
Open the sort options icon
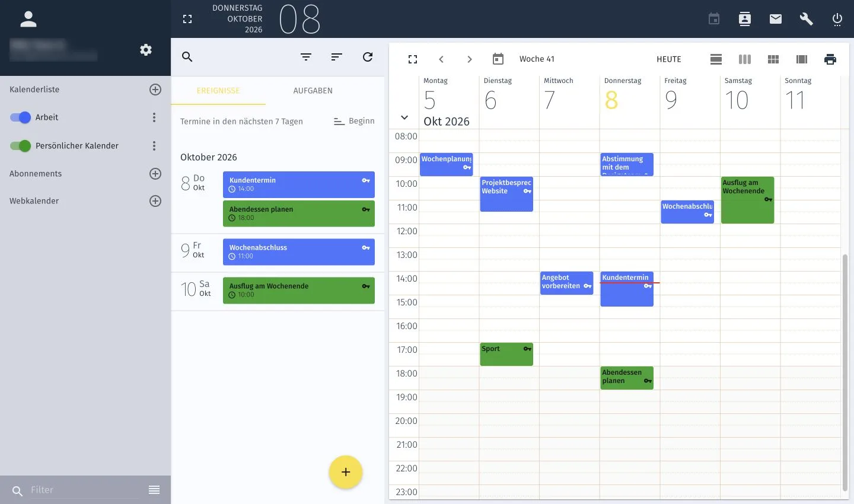(x=337, y=57)
